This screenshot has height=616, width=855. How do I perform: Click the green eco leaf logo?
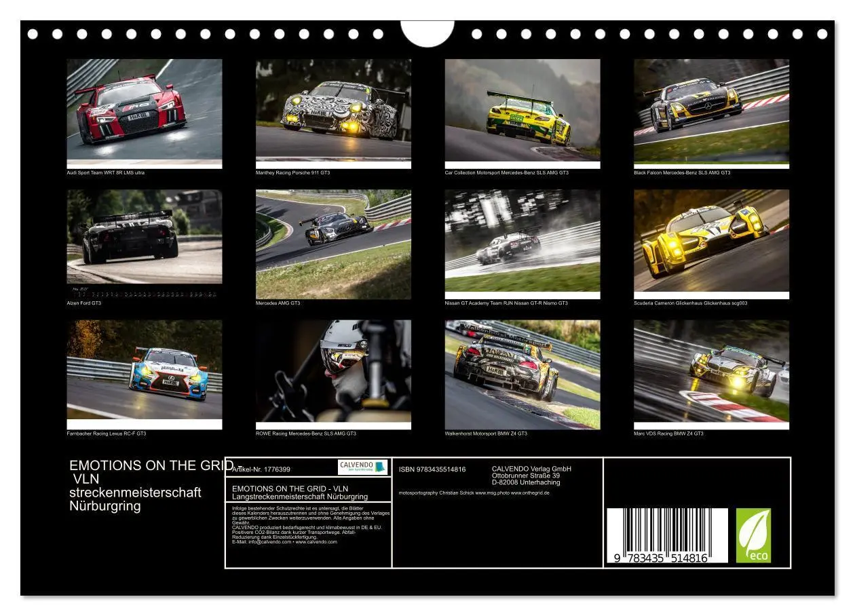755,536
